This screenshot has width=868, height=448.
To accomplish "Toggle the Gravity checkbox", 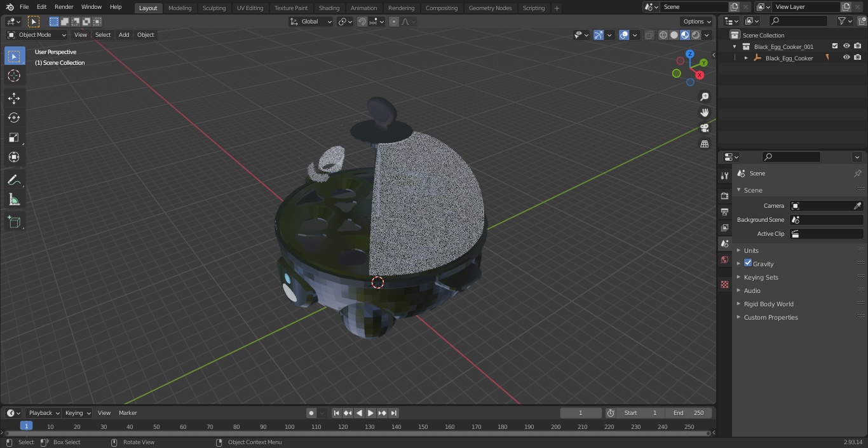I will pyautogui.click(x=748, y=263).
